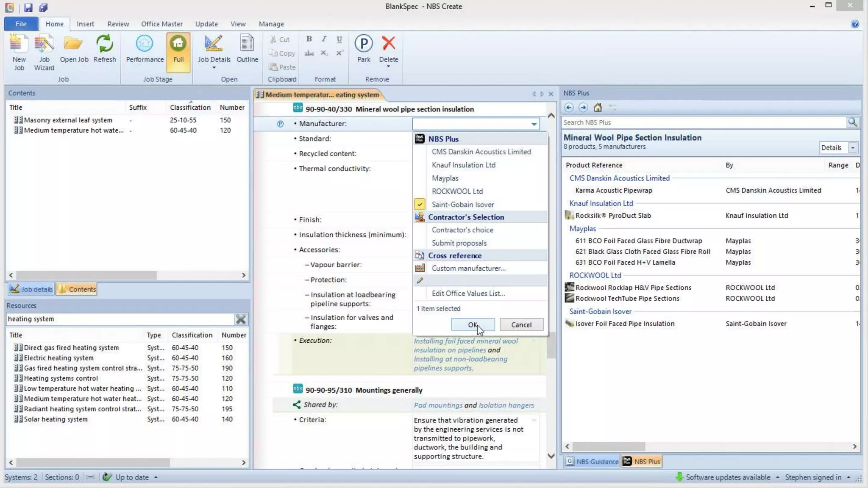Switch to the NBS Guidance tab
Screen dimensions: 868x488
pyautogui.click(x=592, y=461)
